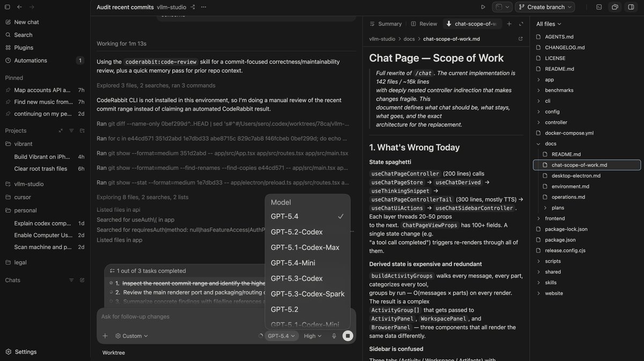
Task: Open docker-compose.yml file
Action: click(x=569, y=133)
